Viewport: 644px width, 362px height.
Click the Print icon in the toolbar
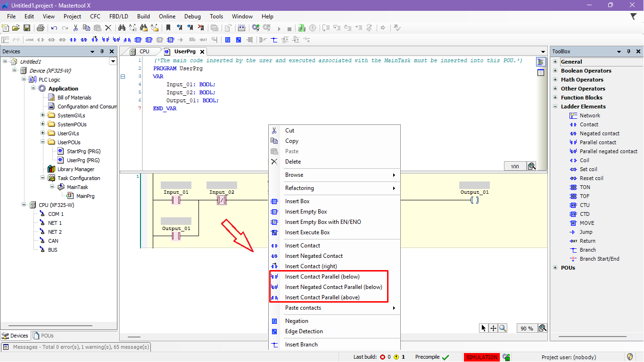click(x=41, y=28)
